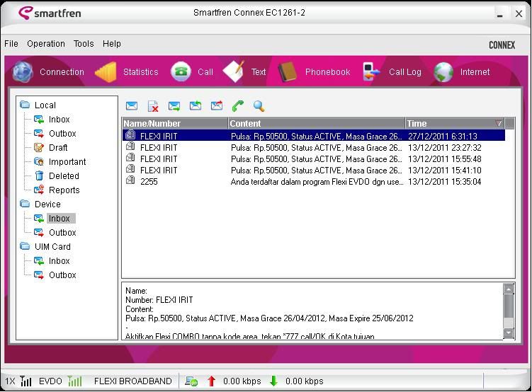The height and width of the screenshot is (392, 532).
Task: Select Inbox under UIM Card
Action: pyautogui.click(x=59, y=261)
